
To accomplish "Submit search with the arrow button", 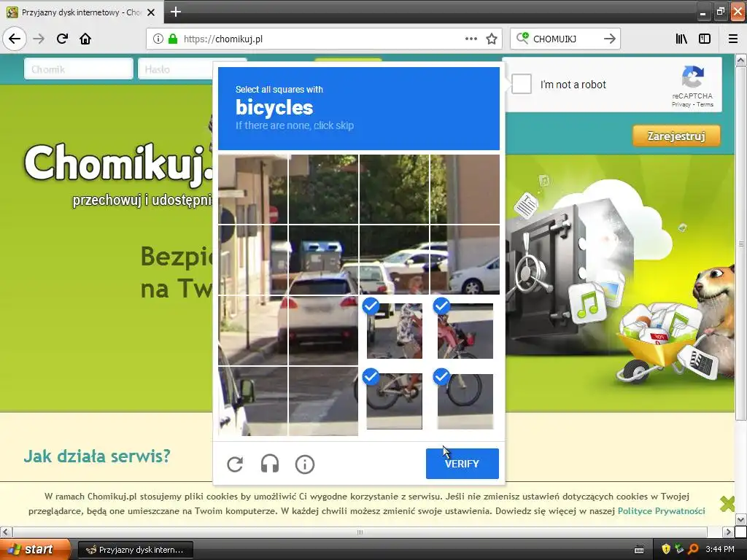I will (610, 39).
